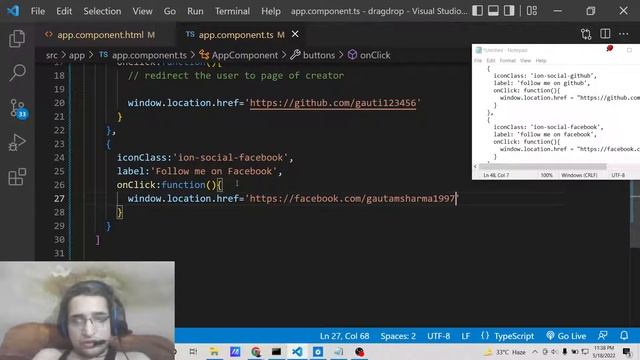The image size is (640, 360).
Task: Expand the buttons property breadcrumb
Action: click(313, 55)
